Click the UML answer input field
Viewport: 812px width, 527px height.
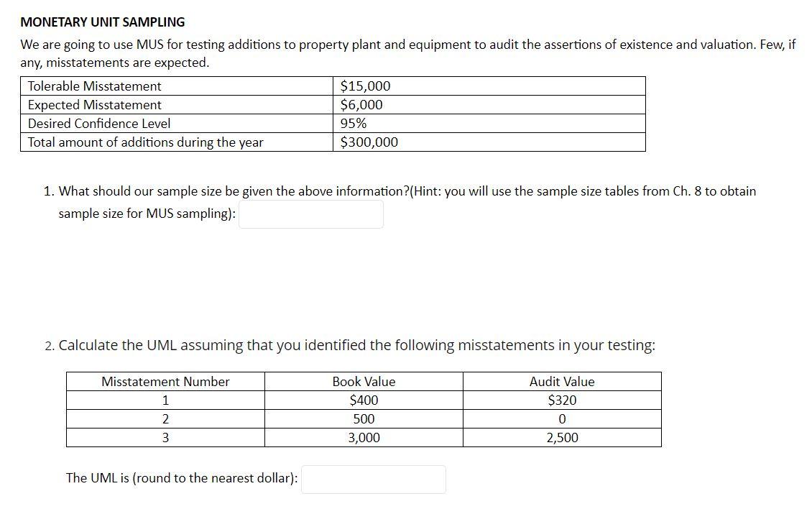pos(374,478)
